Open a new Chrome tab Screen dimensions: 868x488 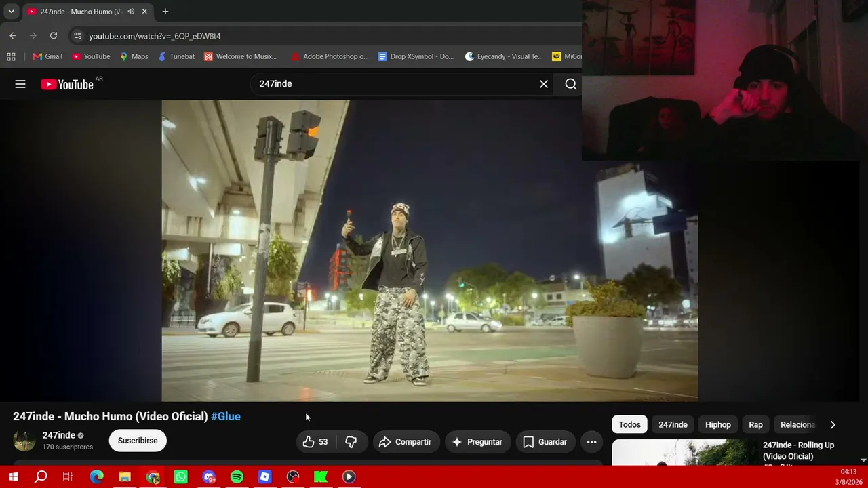[165, 12]
